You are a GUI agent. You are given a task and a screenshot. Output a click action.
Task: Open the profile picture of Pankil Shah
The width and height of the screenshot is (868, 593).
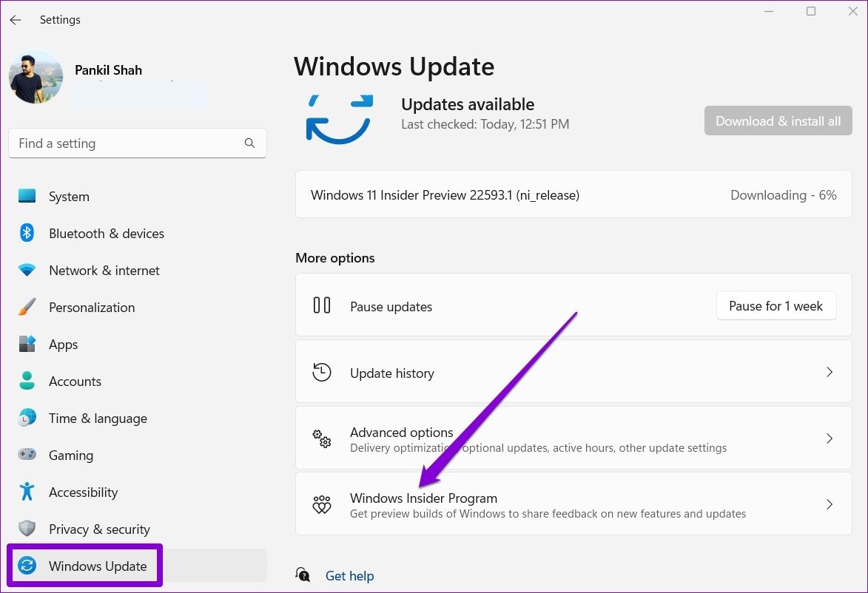click(36, 77)
